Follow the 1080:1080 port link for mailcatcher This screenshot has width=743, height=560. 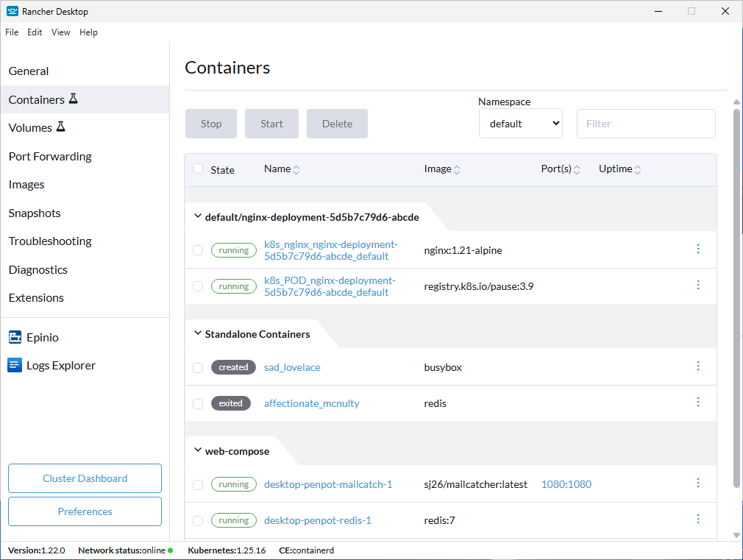pos(566,484)
